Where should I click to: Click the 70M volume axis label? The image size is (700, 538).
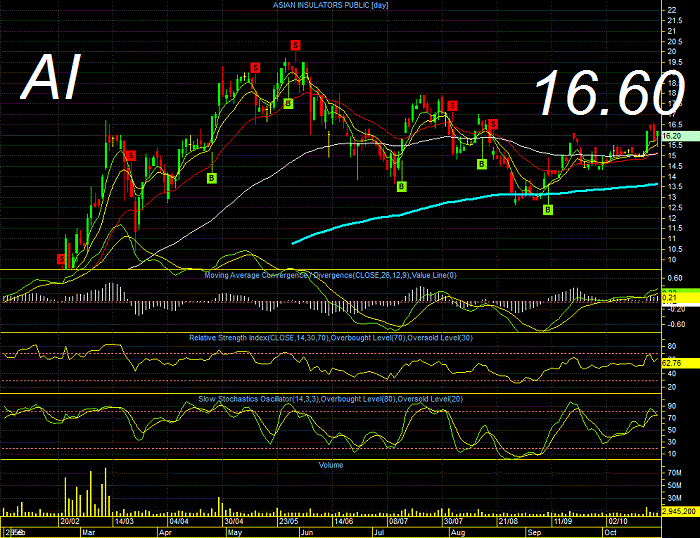[x=675, y=472]
